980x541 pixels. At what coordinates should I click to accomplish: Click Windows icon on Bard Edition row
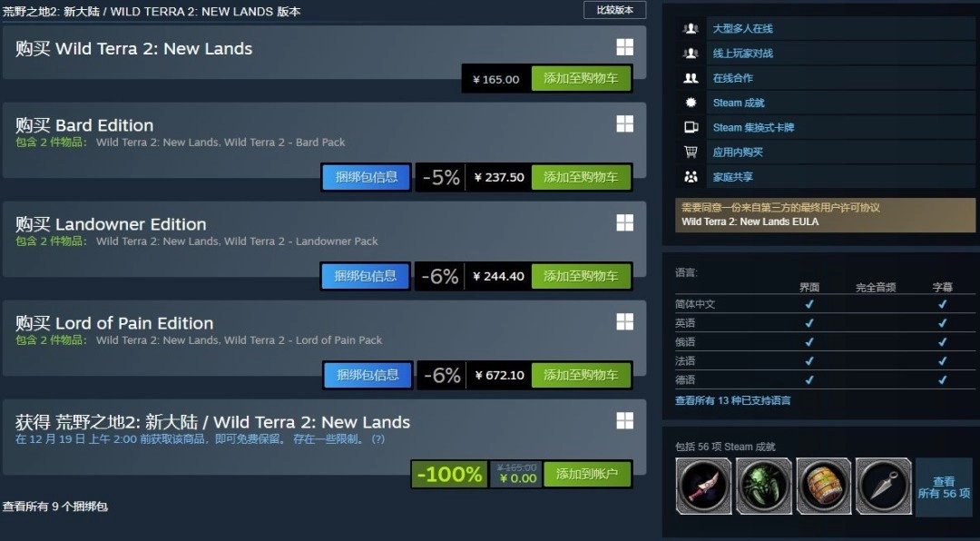coord(624,123)
